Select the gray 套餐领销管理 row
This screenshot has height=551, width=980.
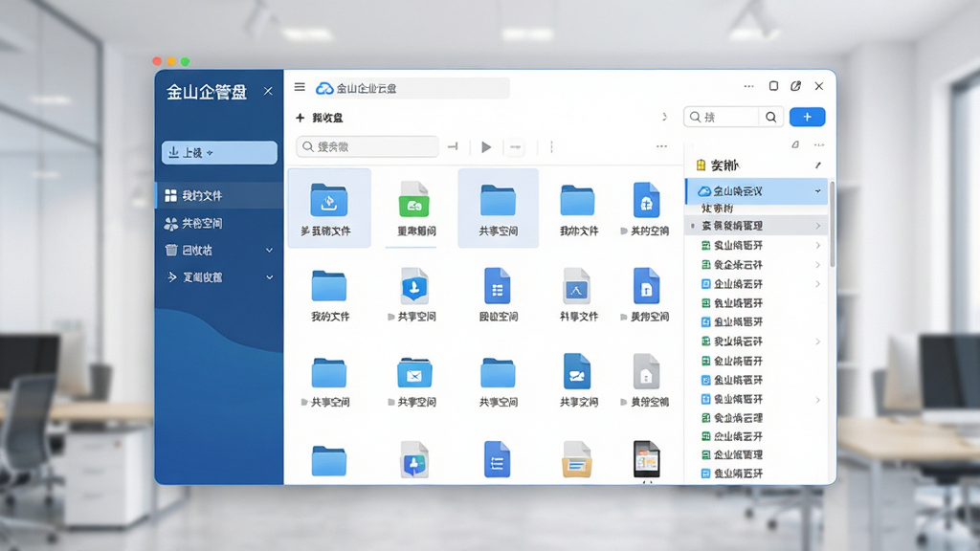[756, 226]
